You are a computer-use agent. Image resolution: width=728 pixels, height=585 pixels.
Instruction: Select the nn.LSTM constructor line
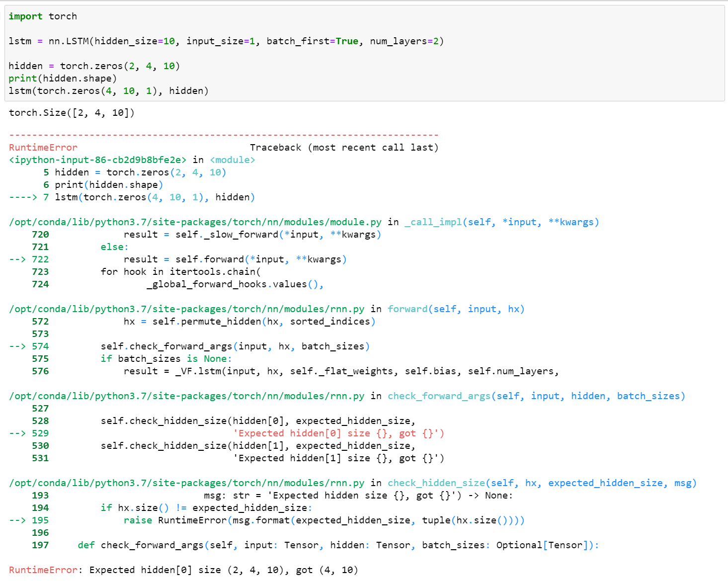(x=224, y=41)
